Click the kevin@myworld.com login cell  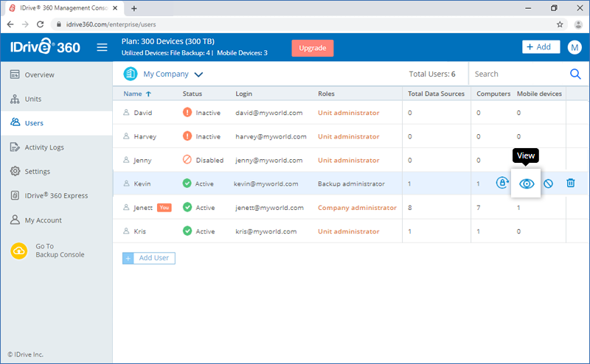[x=266, y=184]
